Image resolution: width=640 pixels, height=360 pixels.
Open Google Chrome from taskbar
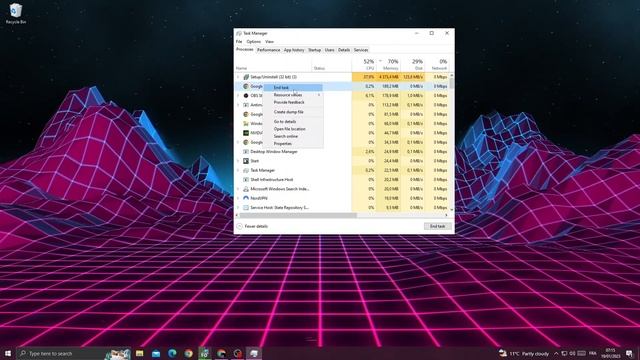point(188,353)
